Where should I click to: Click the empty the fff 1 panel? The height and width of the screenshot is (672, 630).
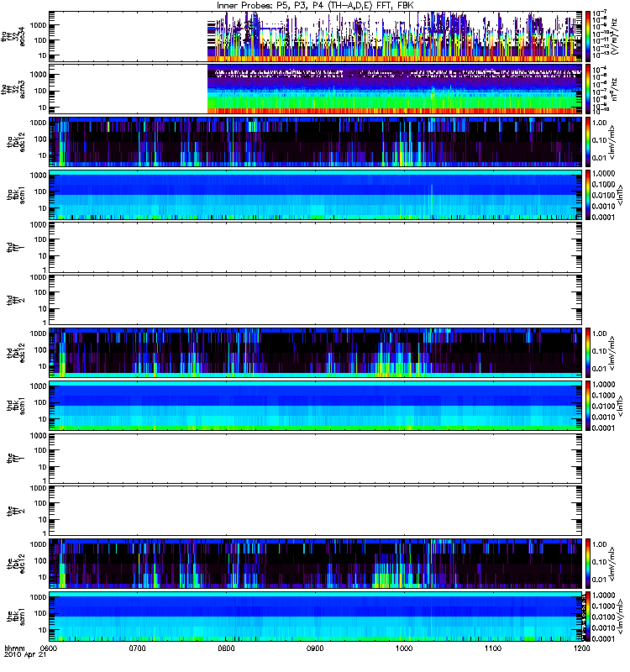point(315,458)
